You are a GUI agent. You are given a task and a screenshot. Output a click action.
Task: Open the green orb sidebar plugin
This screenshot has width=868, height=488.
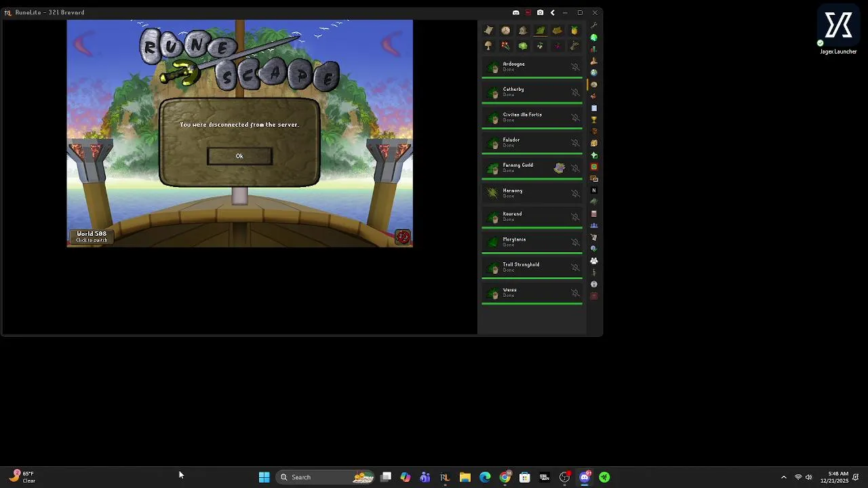pyautogui.click(x=594, y=37)
